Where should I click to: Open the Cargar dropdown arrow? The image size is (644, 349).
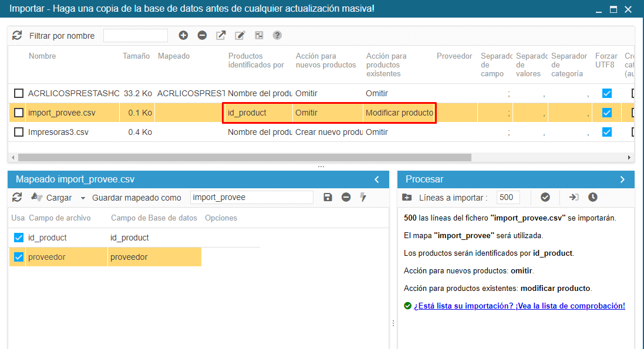pyautogui.click(x=83, y=198)
